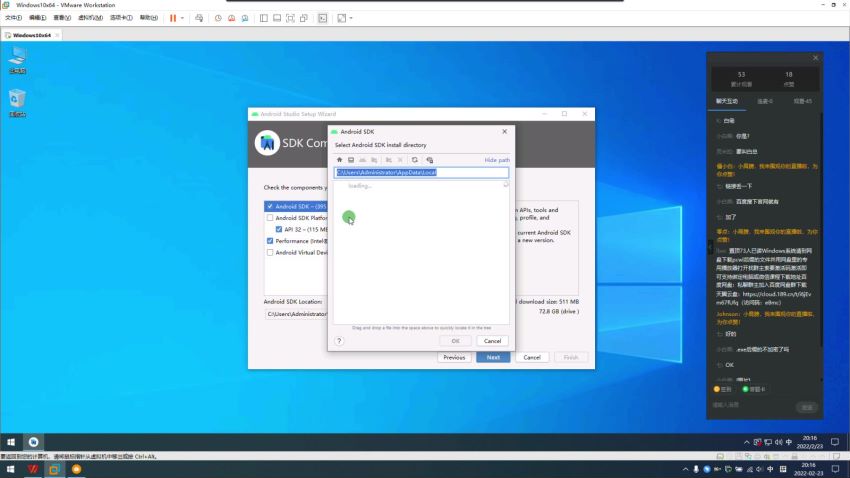Viewport: 850px width, 478px height.
Task: Click the SDK directory path input field
Action: pos(421,172)
